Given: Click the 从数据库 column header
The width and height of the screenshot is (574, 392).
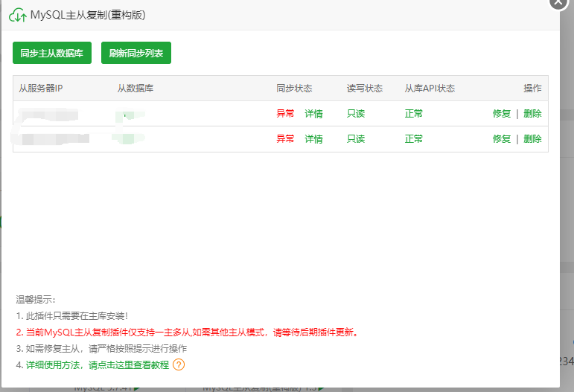Looking at the screenshot, I should click(135, 88).
